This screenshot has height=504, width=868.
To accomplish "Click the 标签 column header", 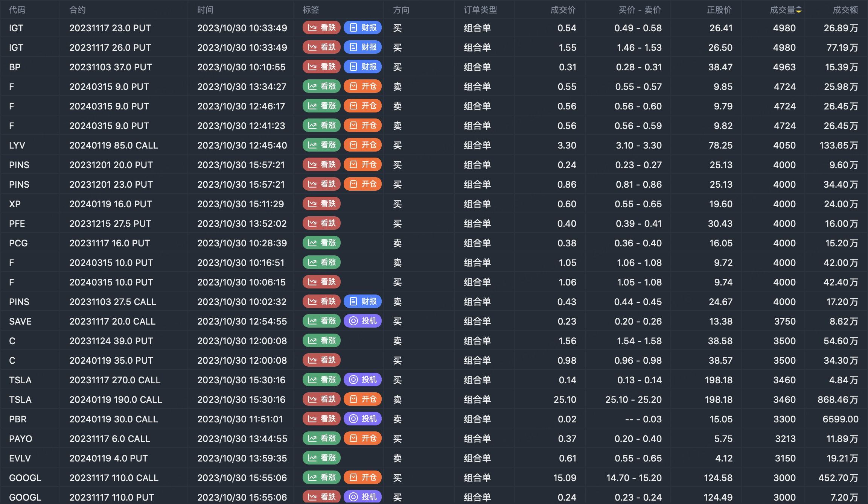I will [311, 10].
